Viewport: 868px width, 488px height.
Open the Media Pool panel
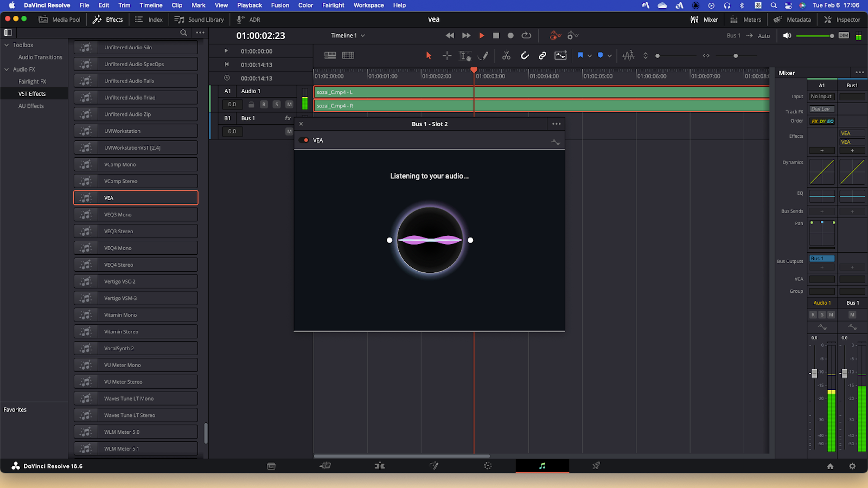[x=60, y=20]
